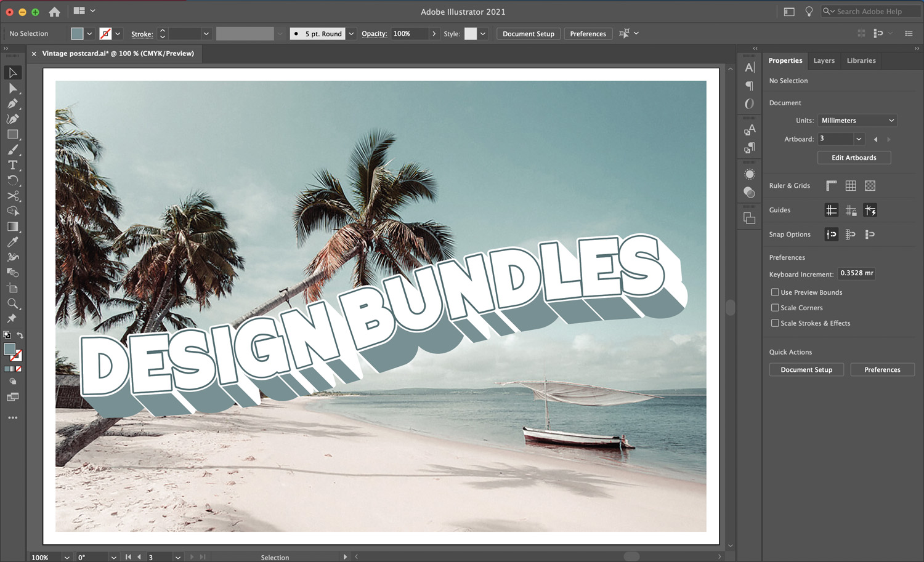The image size is (924, 562).
Task: Open fill color dropdown arrow
Action: 89,34
